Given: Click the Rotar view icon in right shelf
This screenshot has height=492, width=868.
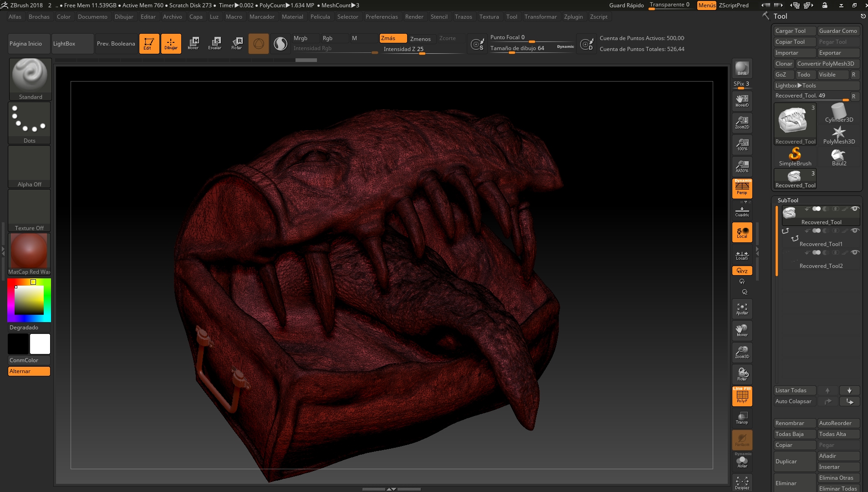Looking at the screenshot, I should click(742, 374).
